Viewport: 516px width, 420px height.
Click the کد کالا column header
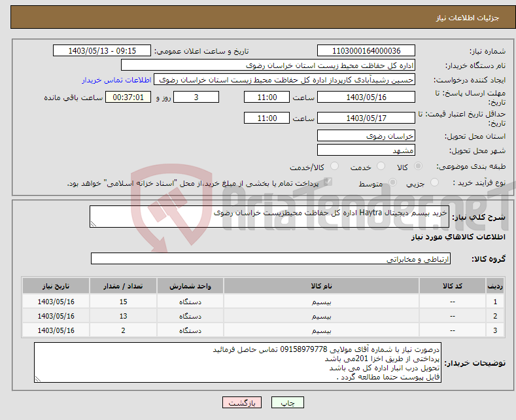coord(453,286)
